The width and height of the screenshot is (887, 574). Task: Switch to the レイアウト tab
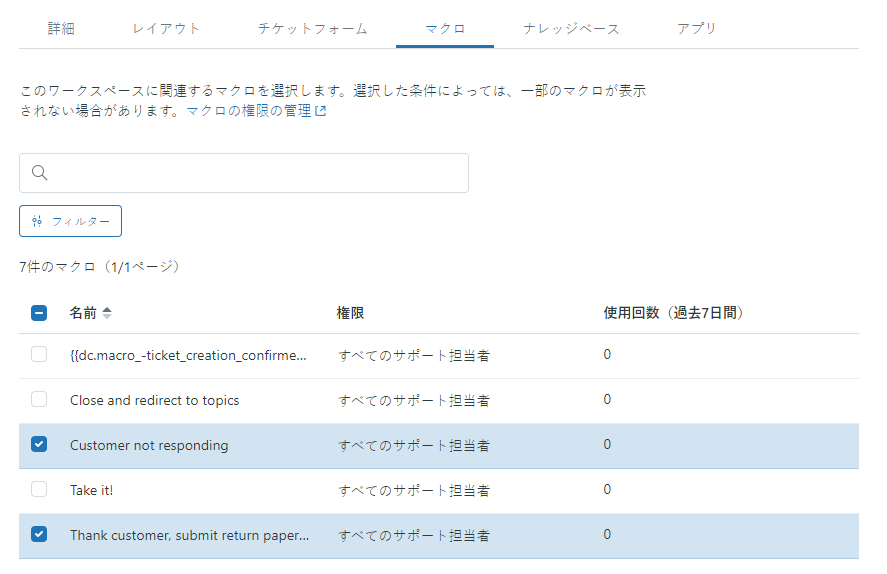[x=166, y=28]
